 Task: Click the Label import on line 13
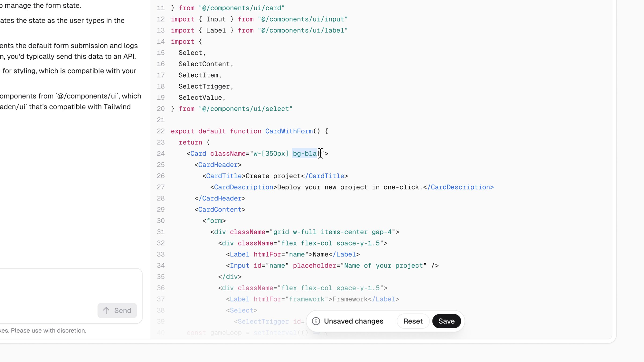point(215,31)
